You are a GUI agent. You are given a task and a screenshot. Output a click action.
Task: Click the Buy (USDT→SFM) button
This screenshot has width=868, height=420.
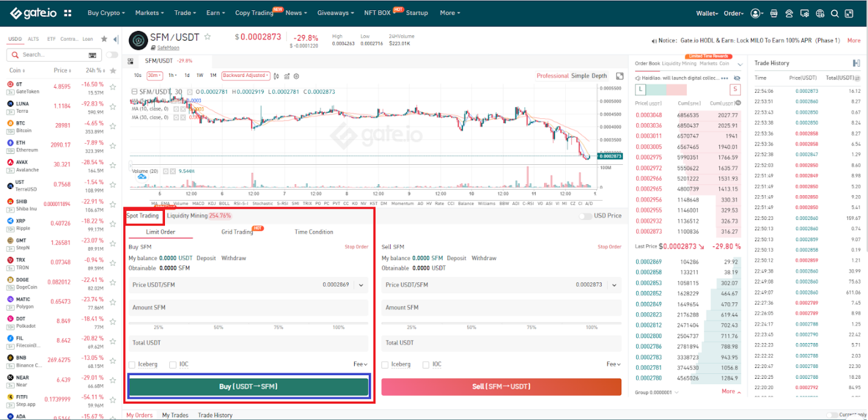tap(248, 387)
